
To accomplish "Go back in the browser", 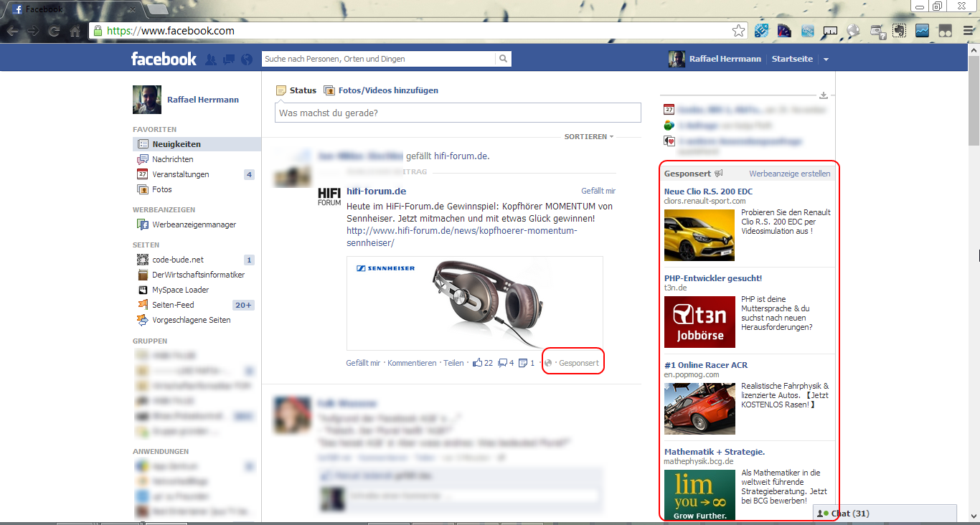I will [x=12, y=32].
